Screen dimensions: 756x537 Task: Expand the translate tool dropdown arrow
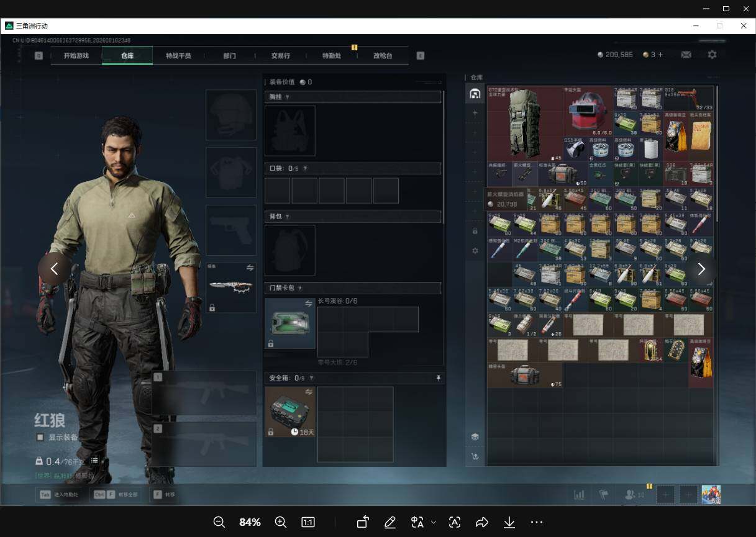(434, 522)
